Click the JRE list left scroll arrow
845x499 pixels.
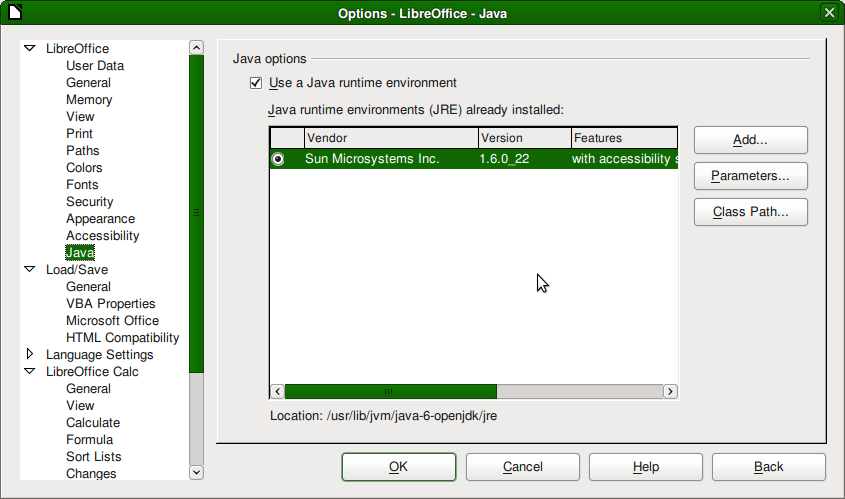point(278,391)
